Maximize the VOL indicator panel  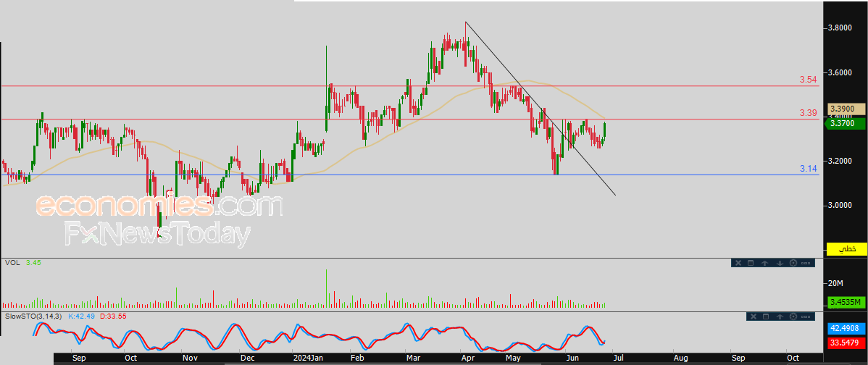click(751, 263)
